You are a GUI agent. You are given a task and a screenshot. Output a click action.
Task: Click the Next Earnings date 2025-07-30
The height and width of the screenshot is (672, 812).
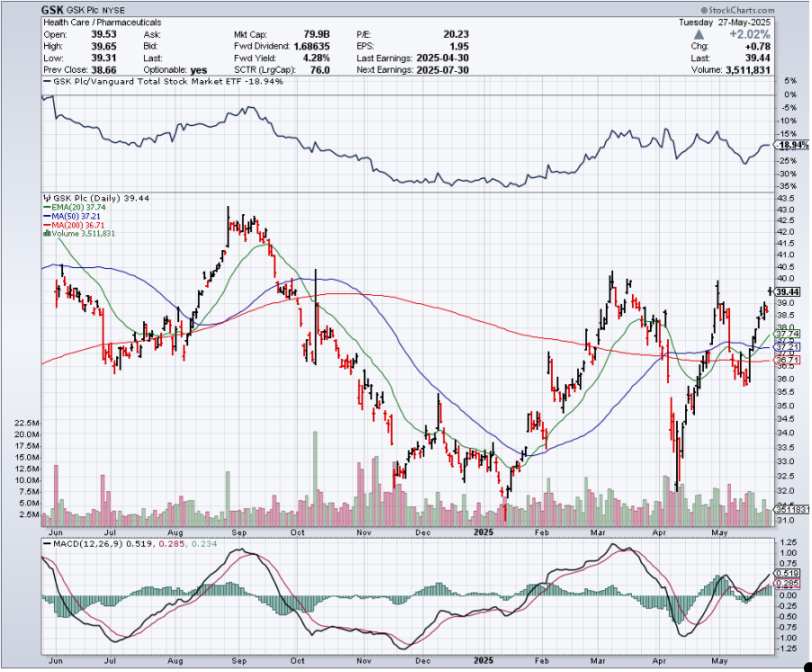tap(442, 70)
